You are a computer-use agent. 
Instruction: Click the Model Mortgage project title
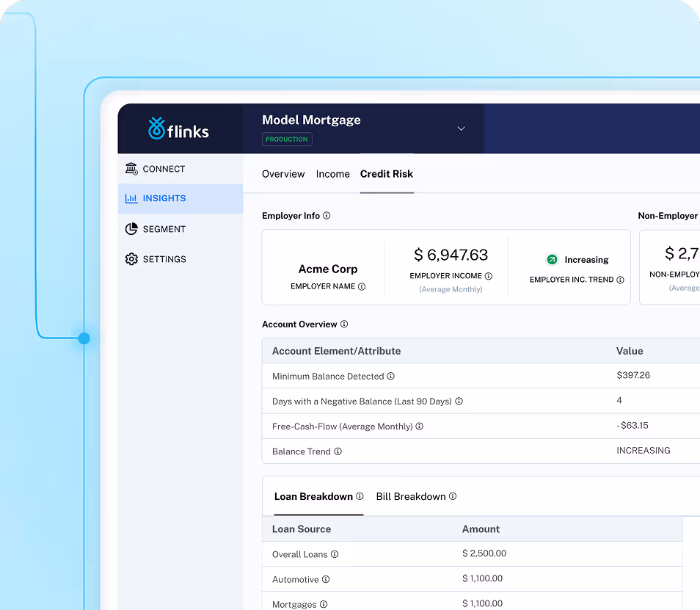click(311, 120)
